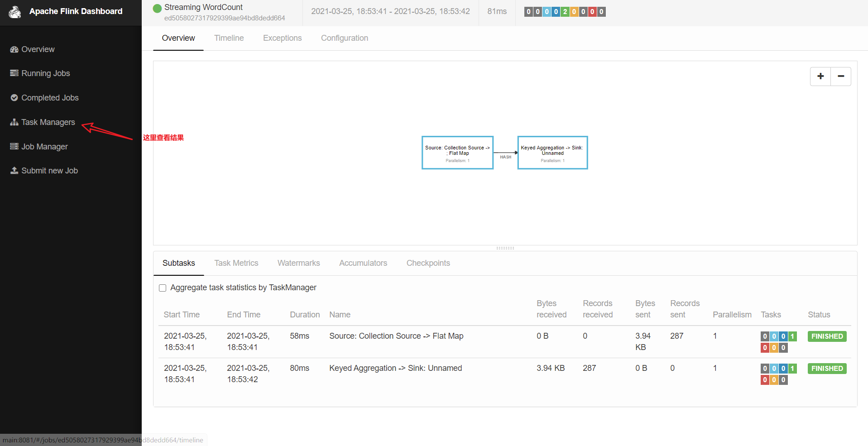Zoom in the job graph with plus
This screenshot has width=868, height=446.
tap(820, 77)
